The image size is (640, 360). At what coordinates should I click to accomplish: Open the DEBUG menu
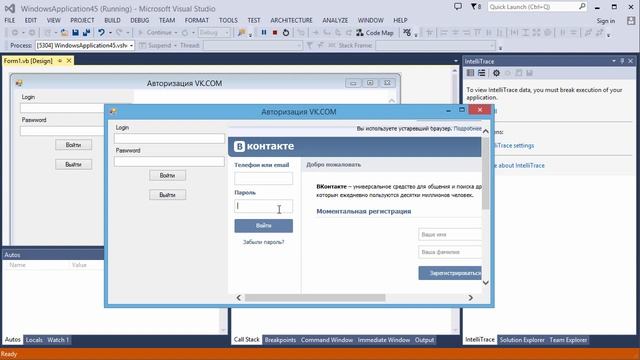click(x=139, y=20)
